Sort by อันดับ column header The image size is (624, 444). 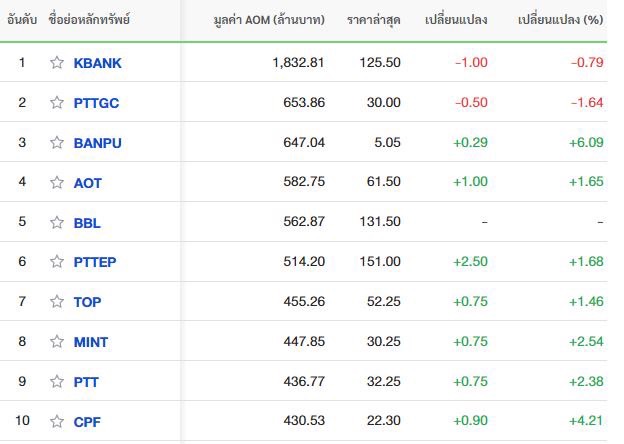[22, 19]
